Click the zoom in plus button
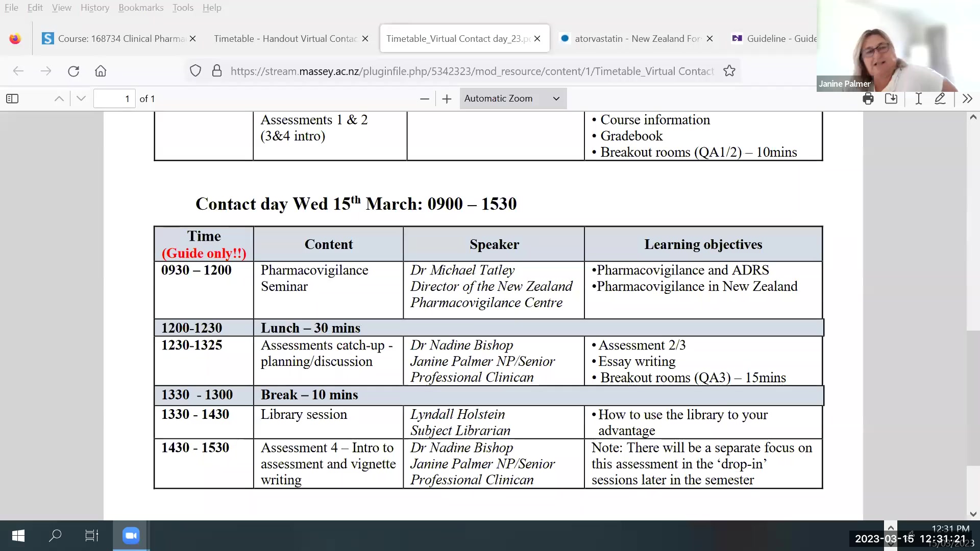Screen dimensions: 980x551 click(447, 98)
